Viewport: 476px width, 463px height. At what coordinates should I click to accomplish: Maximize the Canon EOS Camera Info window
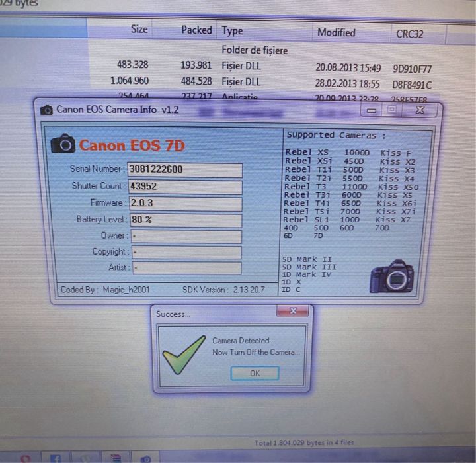(392, 109)
